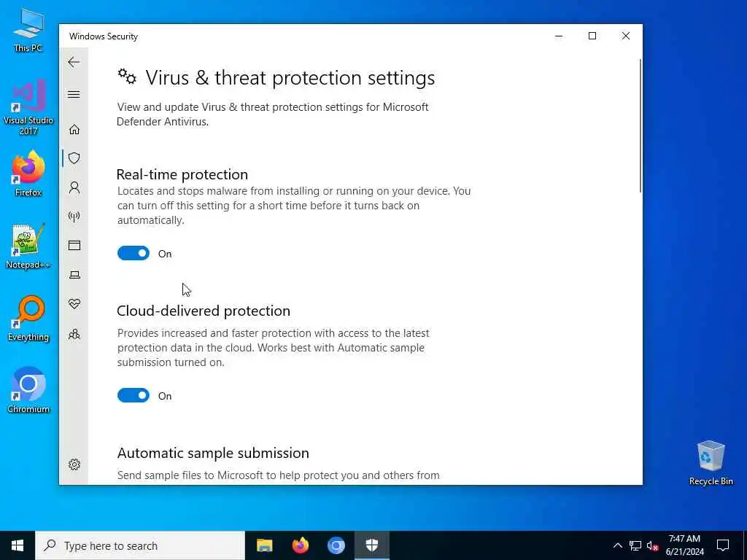Open clock and date in taskbar

[x=684, y=545]
